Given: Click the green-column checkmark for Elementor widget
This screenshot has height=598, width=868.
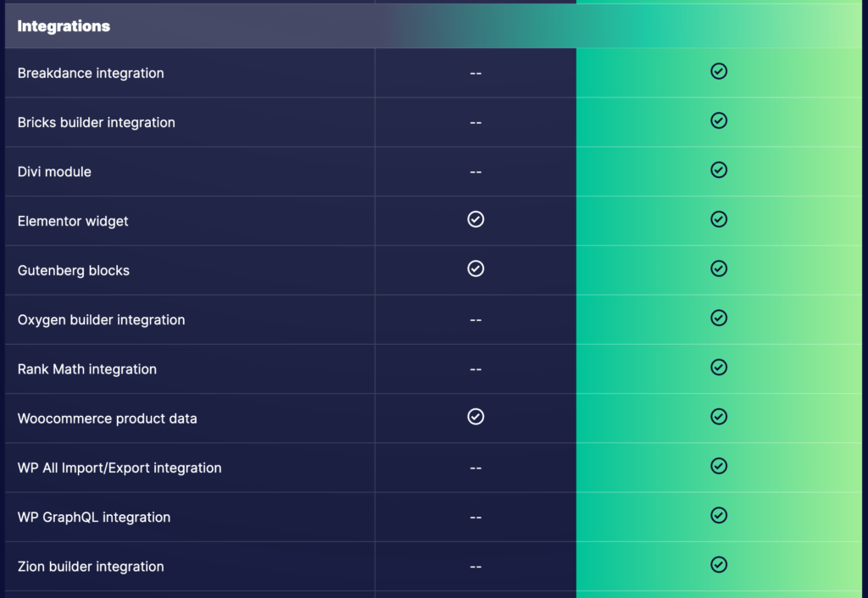Looking at the screenshot, I should [x=719, y=219].
